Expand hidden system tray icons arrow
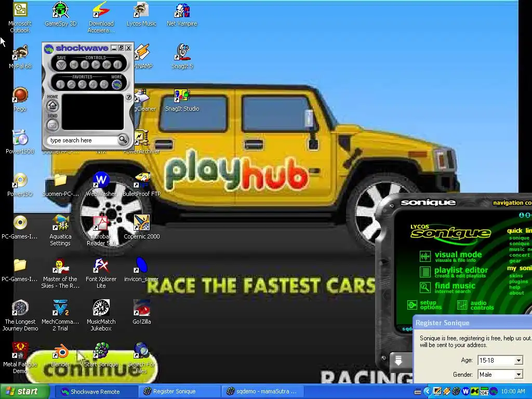The width and height of the screenshot is (532, 399). [x=427, y=392]
